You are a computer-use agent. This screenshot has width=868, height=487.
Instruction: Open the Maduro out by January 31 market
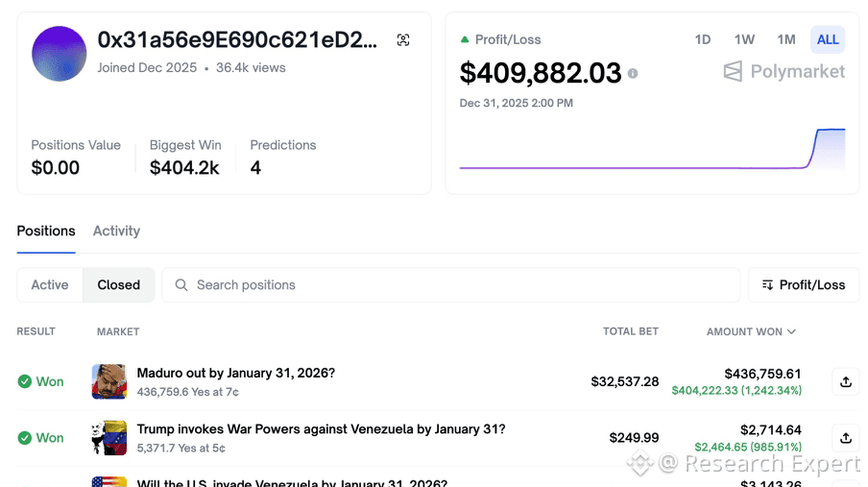236,373
